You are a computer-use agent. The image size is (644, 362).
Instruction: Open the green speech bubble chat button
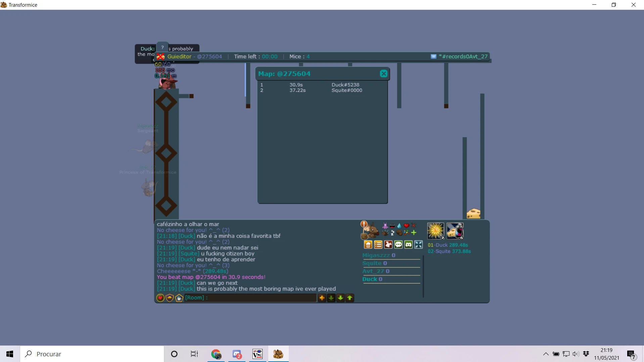398,245
